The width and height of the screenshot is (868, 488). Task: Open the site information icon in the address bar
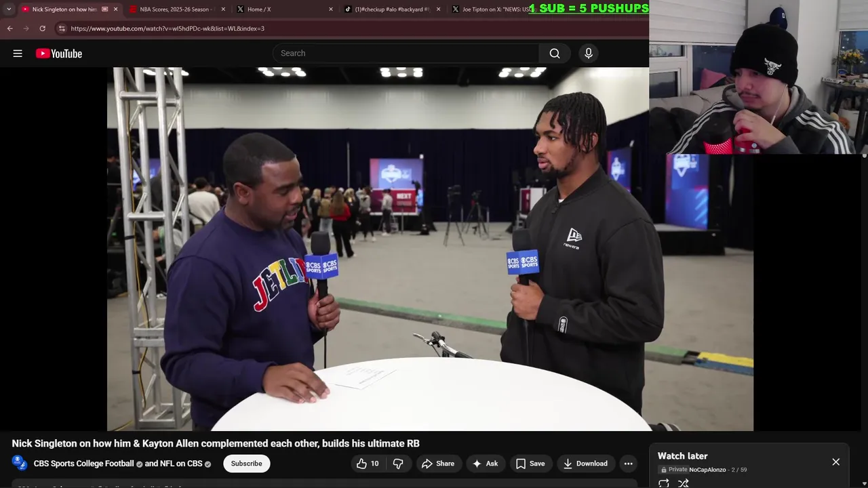(62, 28)
